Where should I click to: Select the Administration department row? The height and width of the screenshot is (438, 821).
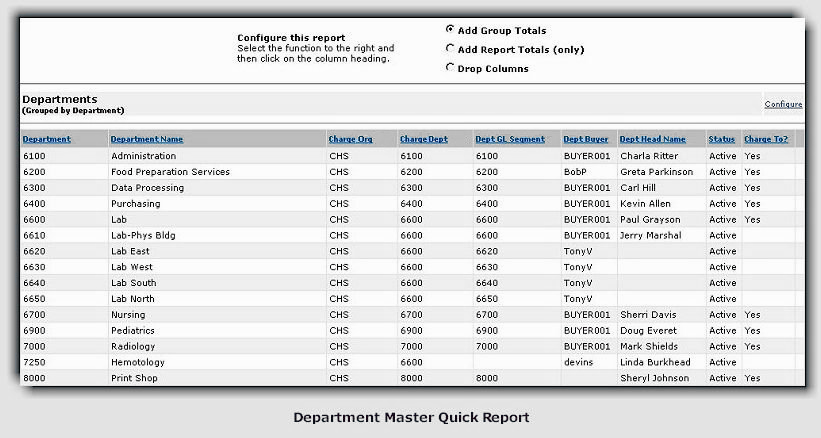click(144, 156)
